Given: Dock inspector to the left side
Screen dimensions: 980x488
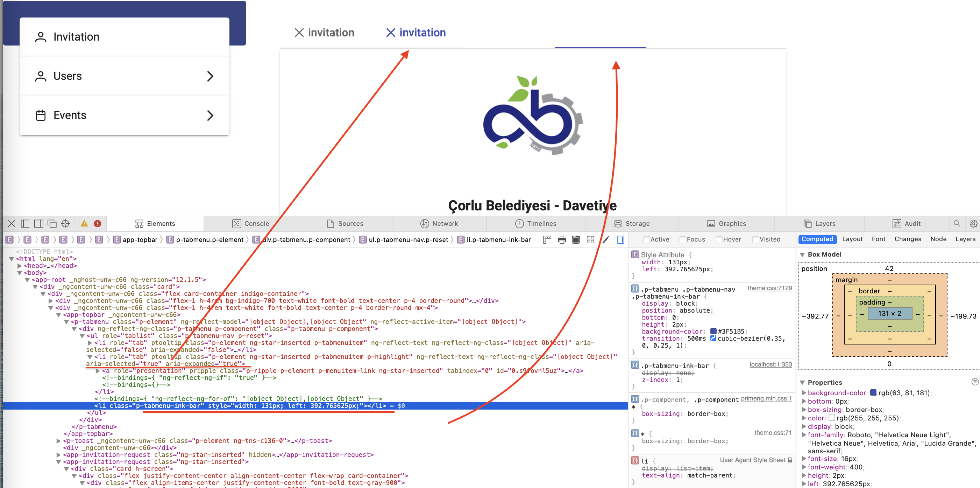Looking at the screenshot, I should [x=25, y=223].
